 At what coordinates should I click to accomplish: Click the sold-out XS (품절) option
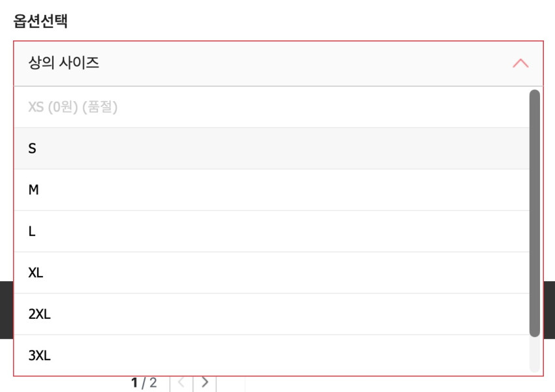coord(271,107)
